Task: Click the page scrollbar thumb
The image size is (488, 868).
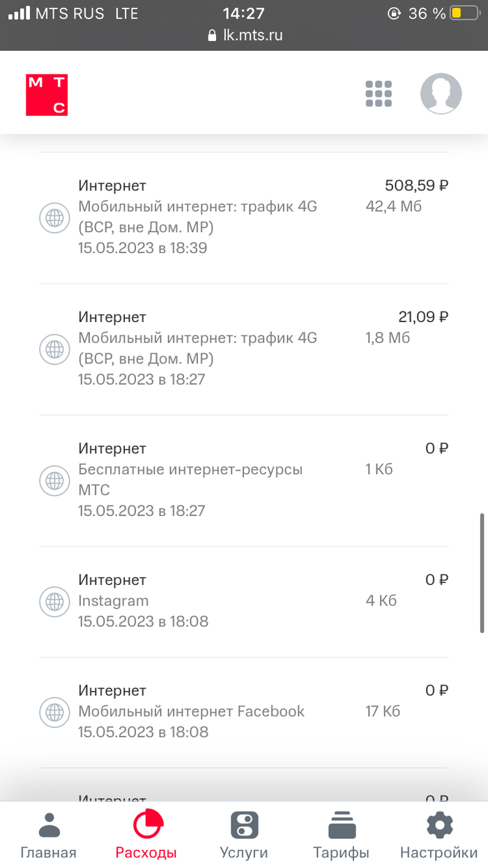Action: 482,573
